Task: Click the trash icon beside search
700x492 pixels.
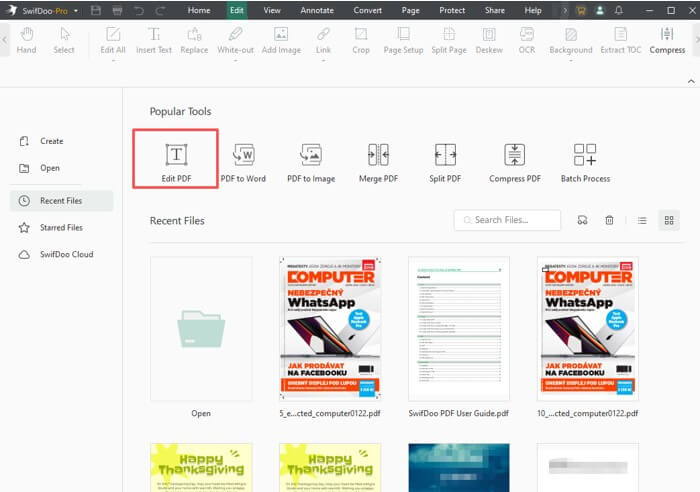Action: pos(609,220)
